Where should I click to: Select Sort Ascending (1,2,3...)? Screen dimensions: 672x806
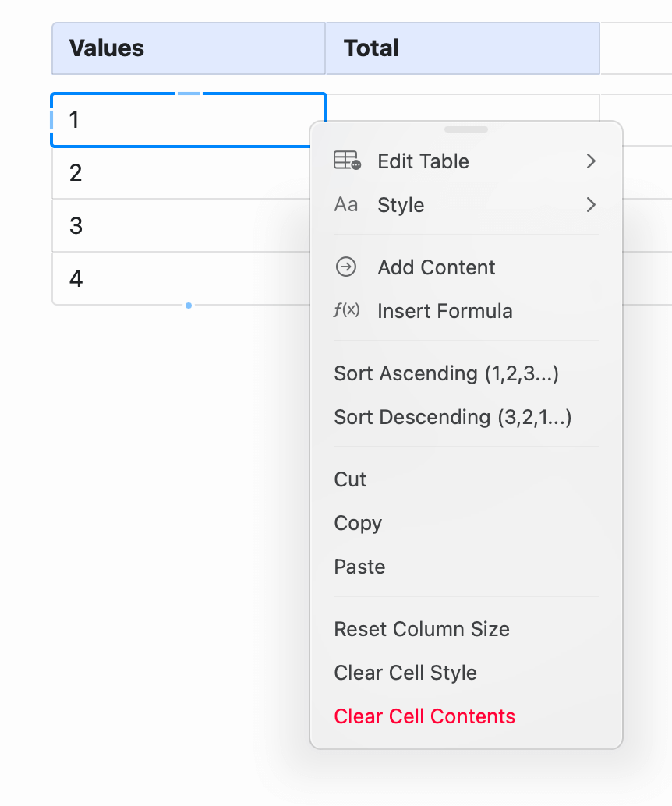[x=446, y=373]
